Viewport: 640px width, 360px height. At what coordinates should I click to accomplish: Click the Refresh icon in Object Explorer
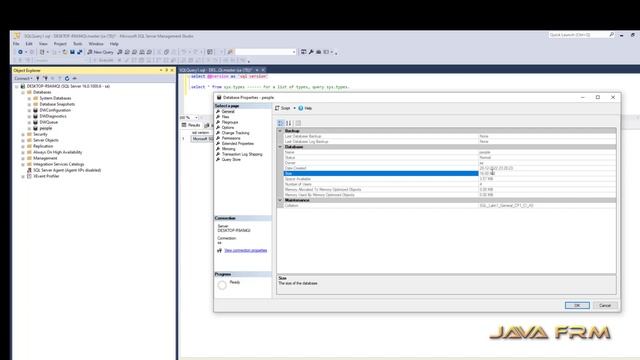click(x=67, y=78)
